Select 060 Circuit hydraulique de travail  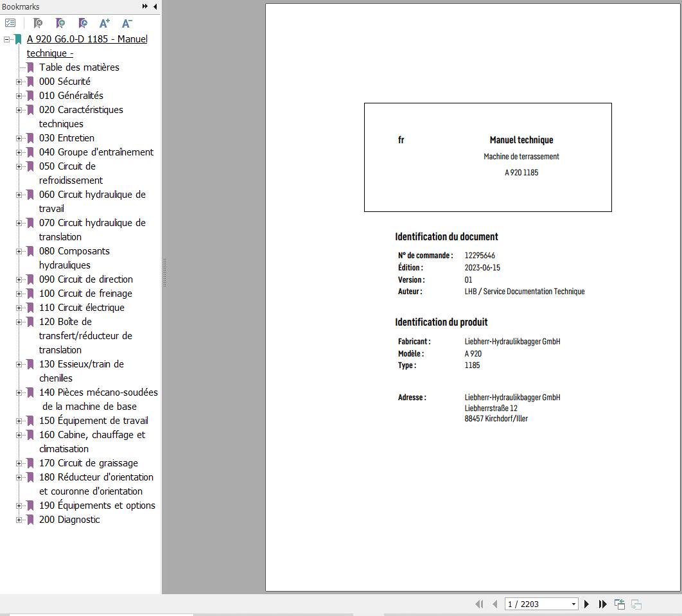click(92, 202)
